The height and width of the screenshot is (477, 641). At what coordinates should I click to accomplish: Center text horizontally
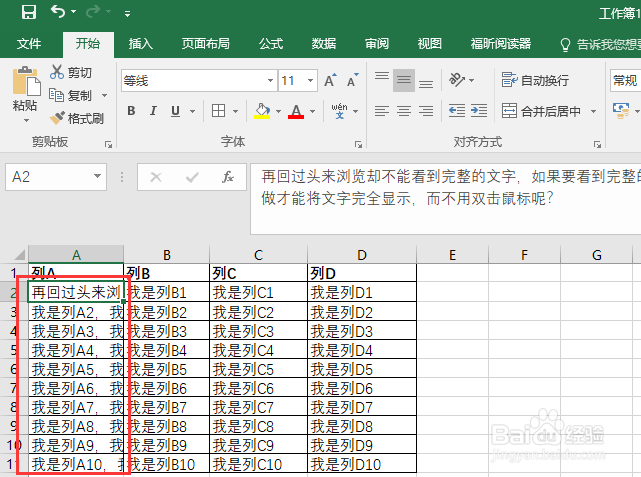click(x=404, y=111)
